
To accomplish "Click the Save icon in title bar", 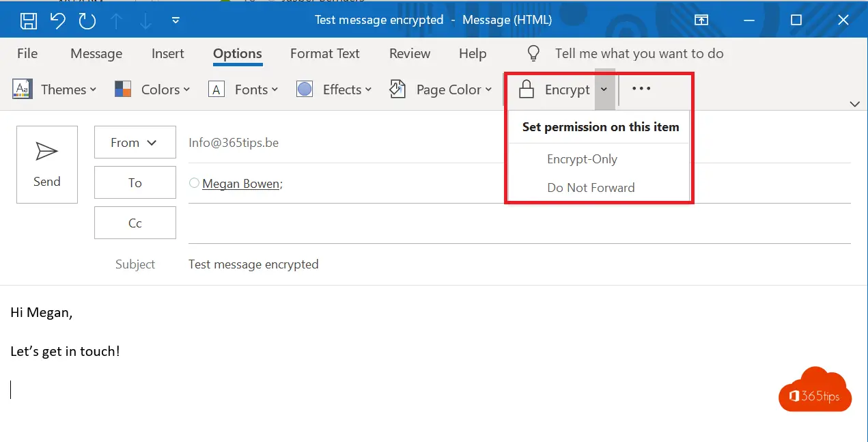I will click(28, 20).
